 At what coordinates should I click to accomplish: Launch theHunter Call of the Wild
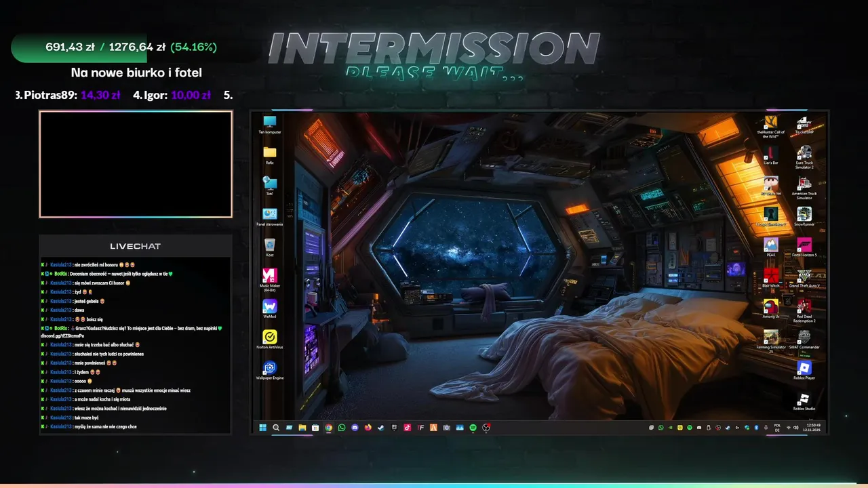pos(771,127)
